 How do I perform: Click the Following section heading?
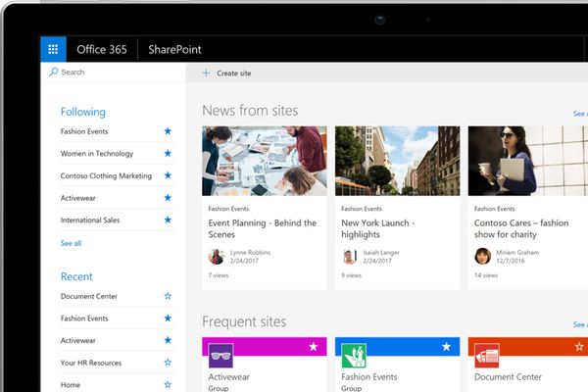83,112
